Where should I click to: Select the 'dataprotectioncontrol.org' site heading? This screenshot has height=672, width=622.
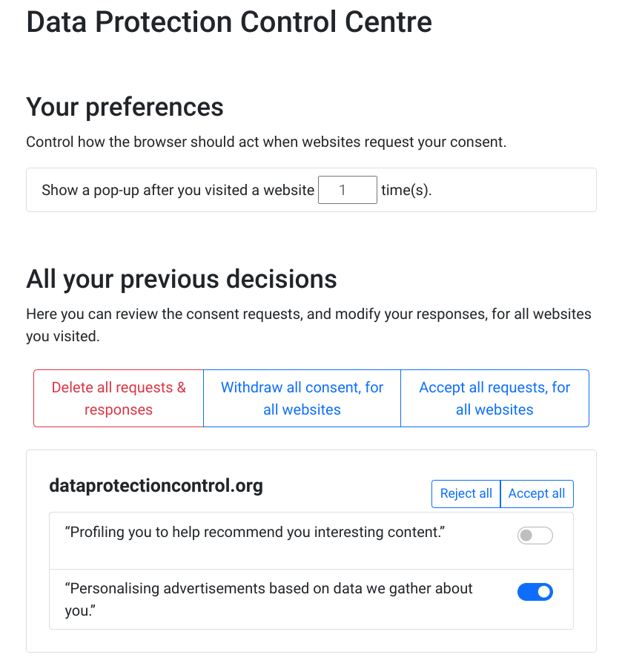[x=156, y=486]
